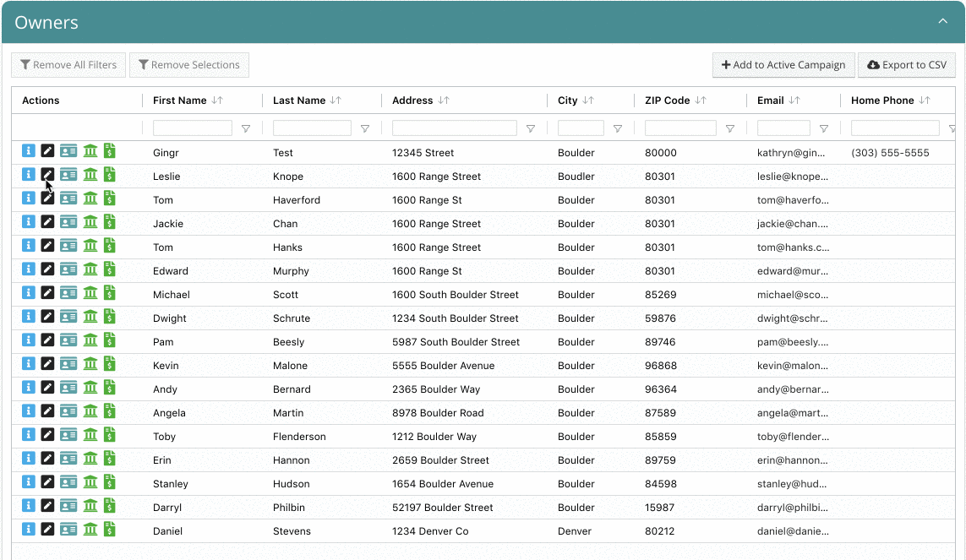Open Erin Hannon's contact card icon
Screen dimensions: 966x560
(x=68, y=460)
